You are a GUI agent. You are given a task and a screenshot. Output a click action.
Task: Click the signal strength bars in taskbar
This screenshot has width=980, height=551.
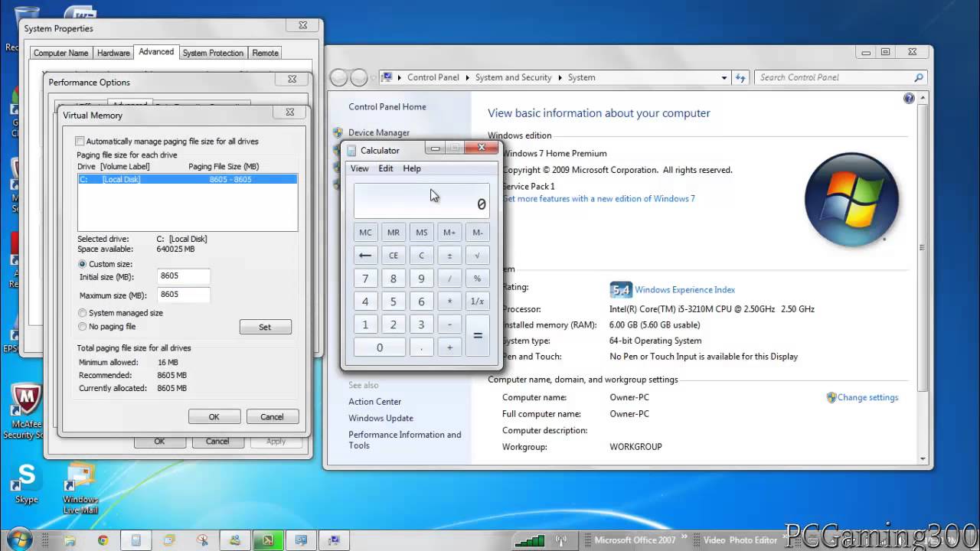pos(530,540)
